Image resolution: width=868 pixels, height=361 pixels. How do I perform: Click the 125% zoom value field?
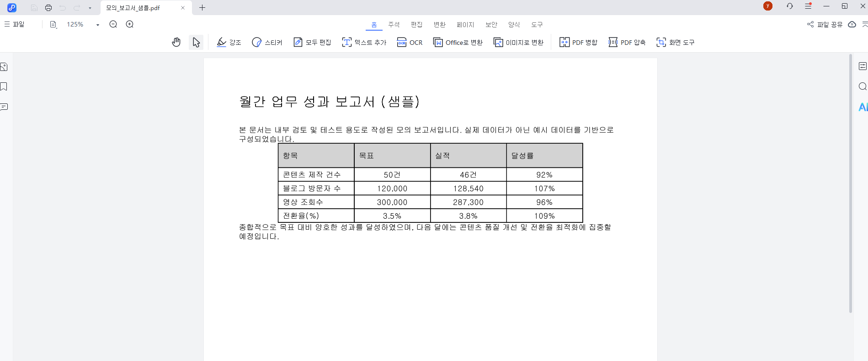click(x=75, y=25)
